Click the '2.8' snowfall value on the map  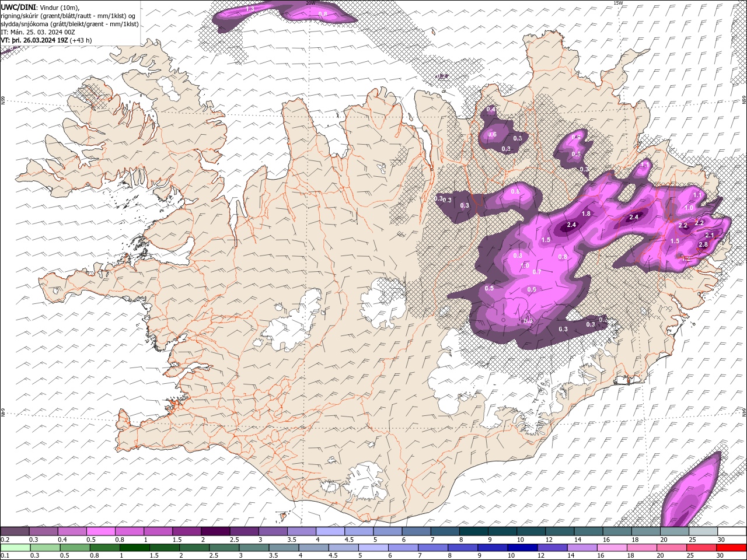click(703, 244)
